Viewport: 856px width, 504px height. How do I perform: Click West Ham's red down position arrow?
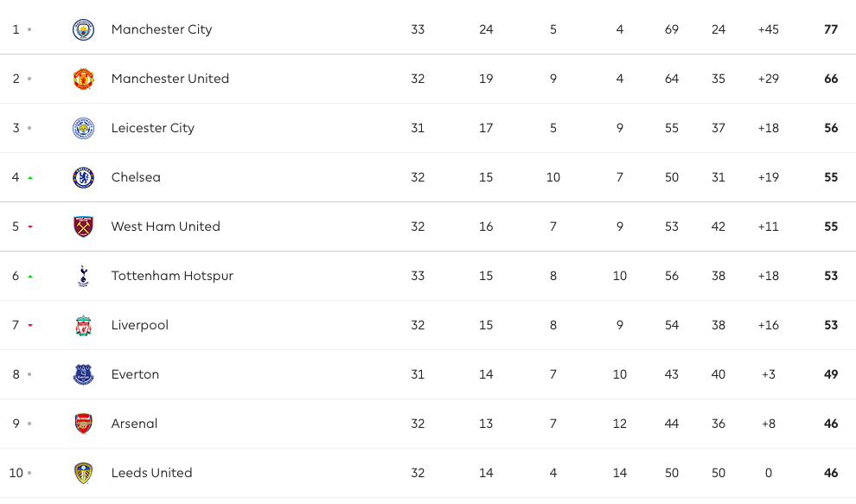[x=30, y=226]
